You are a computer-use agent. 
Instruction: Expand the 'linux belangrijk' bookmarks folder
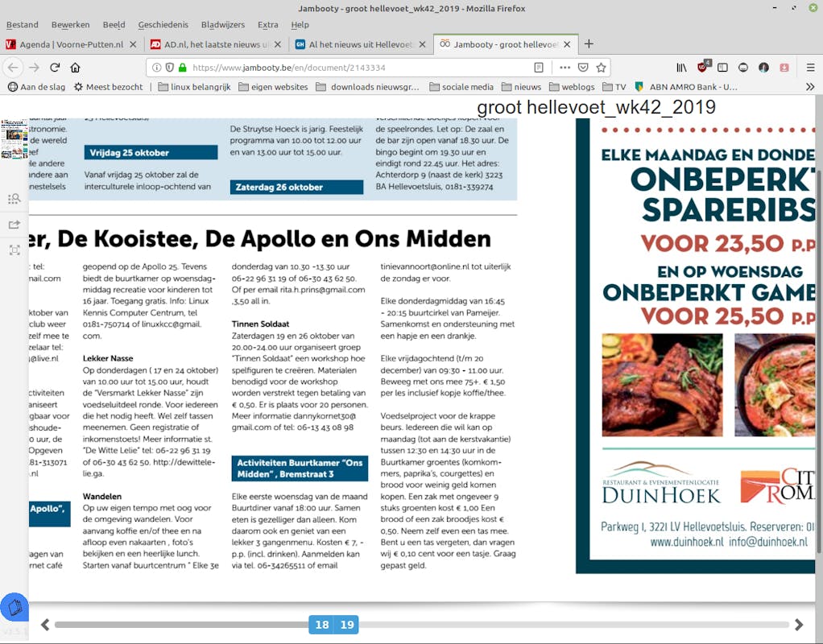(x=192, y=87)
